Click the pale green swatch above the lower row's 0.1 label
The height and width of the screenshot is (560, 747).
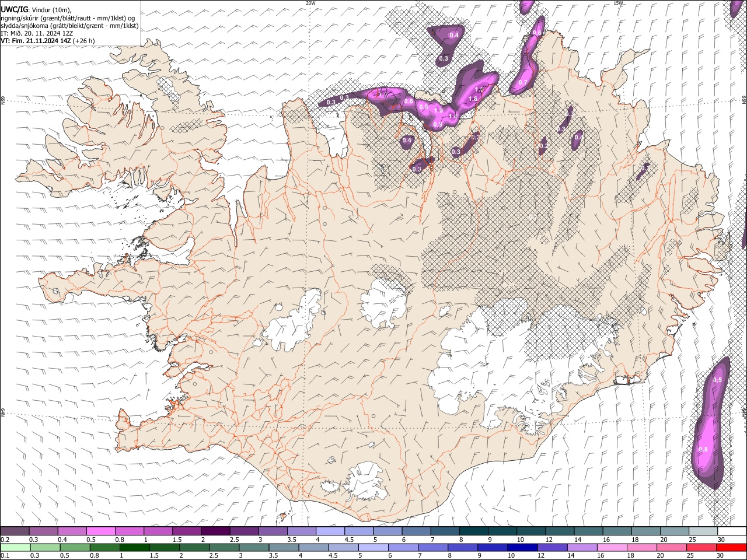(x=15, y=547)
